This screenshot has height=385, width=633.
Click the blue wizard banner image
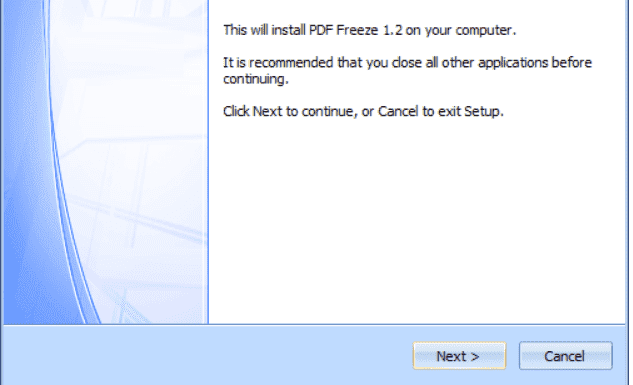point(105,161)
